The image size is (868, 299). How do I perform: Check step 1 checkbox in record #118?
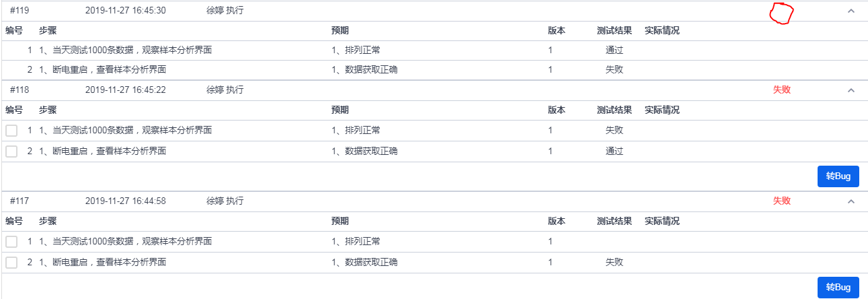11,131
